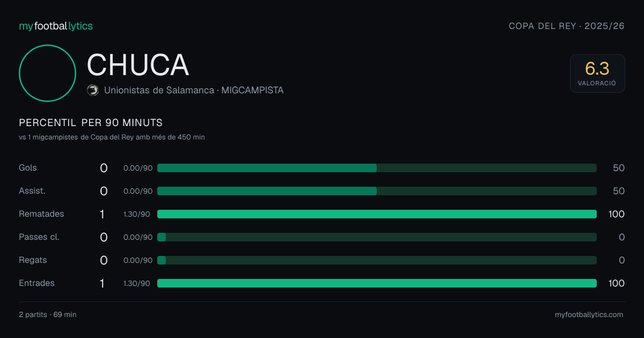
Task: Click the Regats percentile bar
Action: pyautogui.click(x=377, y=260)
